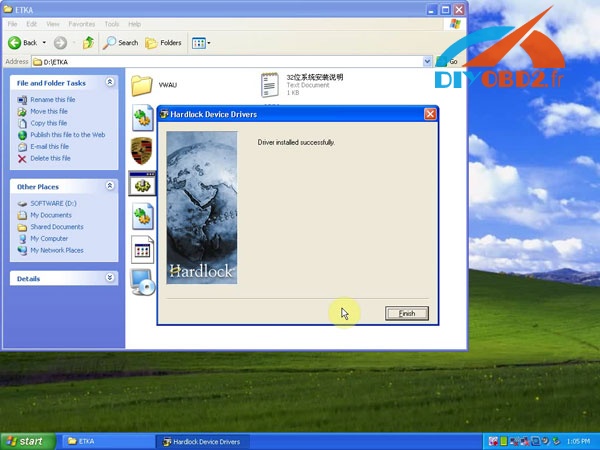Open My Network Places link
Viewport: 600px width, 450px height.
(57, 251)
